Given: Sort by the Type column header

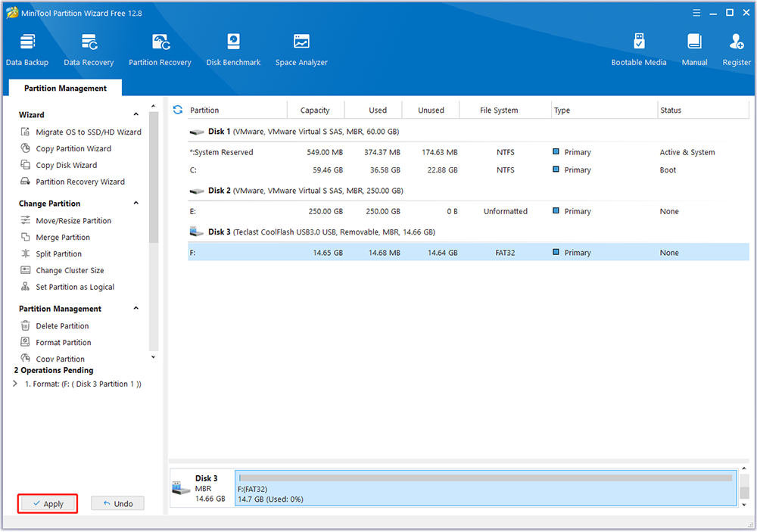Looking at the screenshot, I should click(604, 110).
